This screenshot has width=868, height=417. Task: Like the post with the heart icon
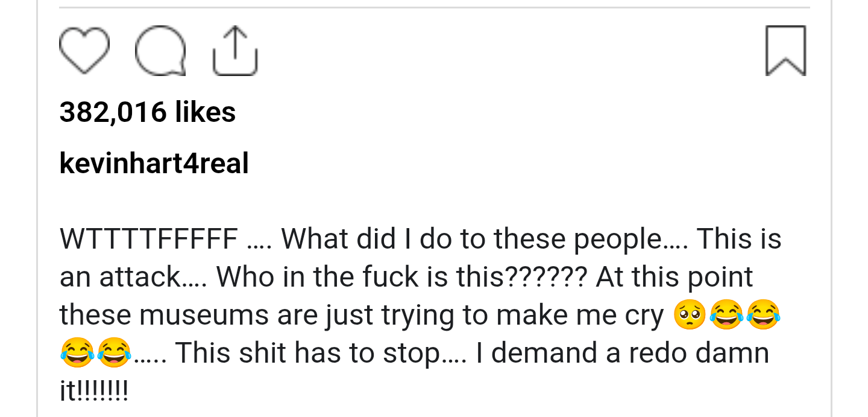pos(84,51)
